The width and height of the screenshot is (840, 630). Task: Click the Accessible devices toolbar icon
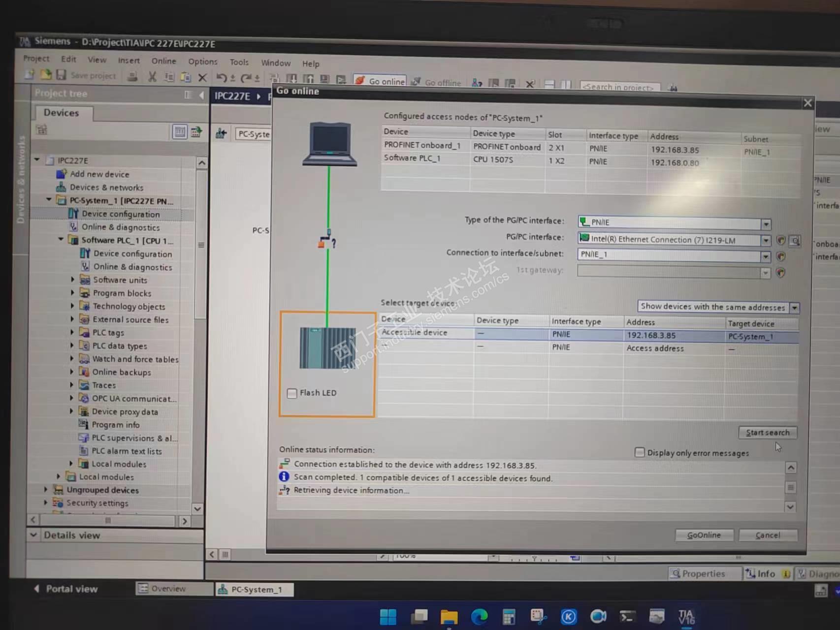coord(477,83)
